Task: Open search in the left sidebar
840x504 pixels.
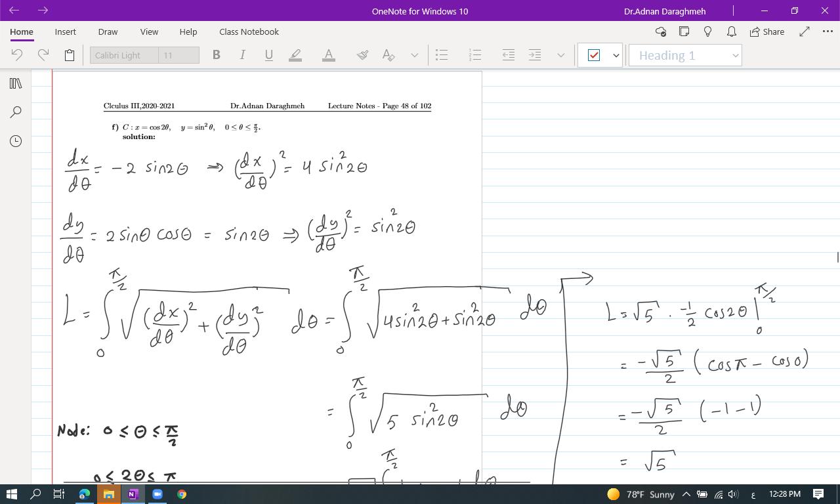Action: pos(16,112)
